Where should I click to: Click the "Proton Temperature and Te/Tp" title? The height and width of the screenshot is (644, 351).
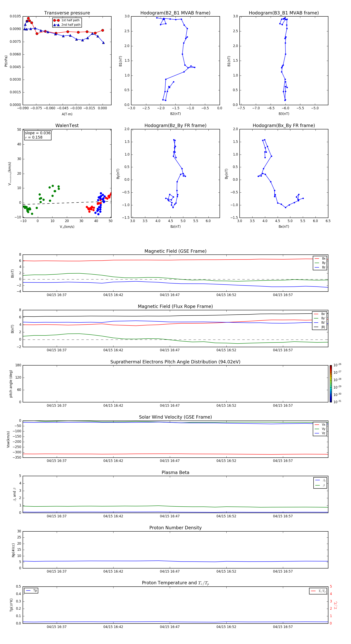point(175,583)
